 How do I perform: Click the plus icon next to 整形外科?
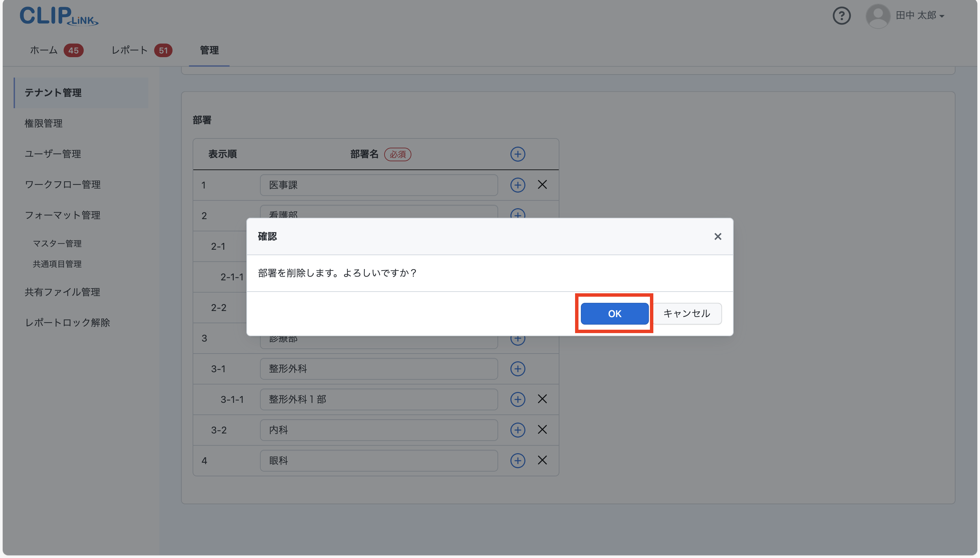(x=518, y=369)
